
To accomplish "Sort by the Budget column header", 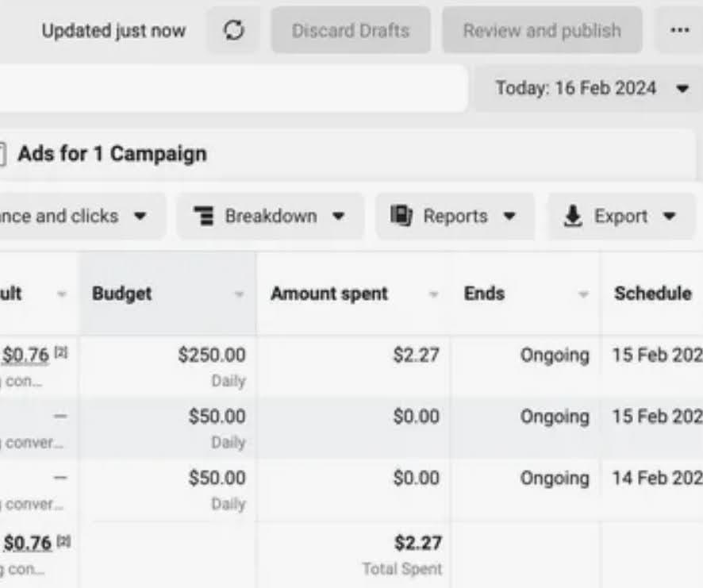I will click(122, 294).
